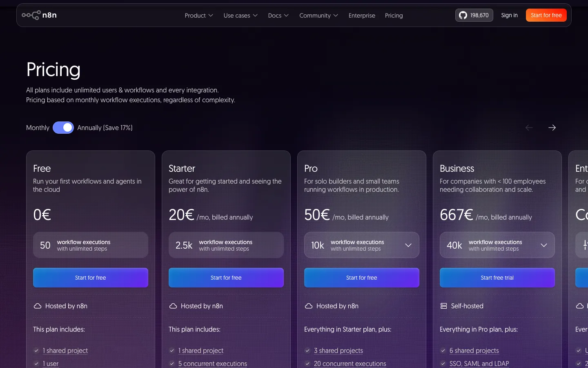Click the 5 concurrent executions feature

[x=213, y=364]
